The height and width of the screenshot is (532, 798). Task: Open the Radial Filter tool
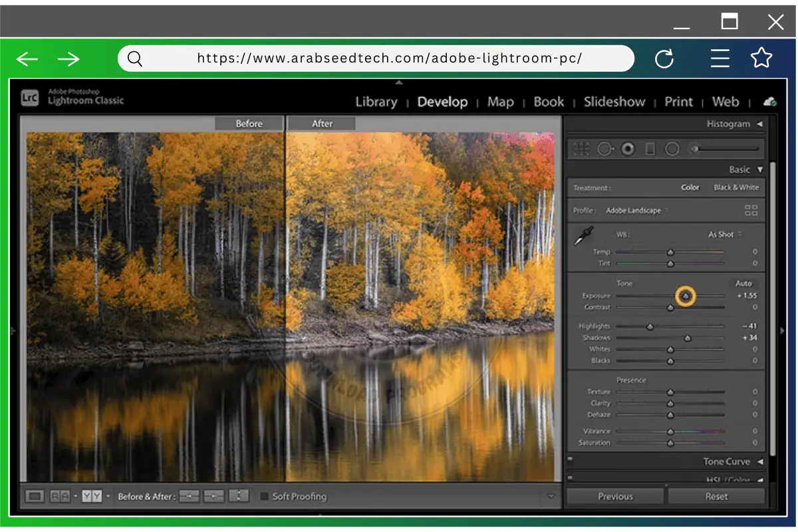(x=672, y=148)
